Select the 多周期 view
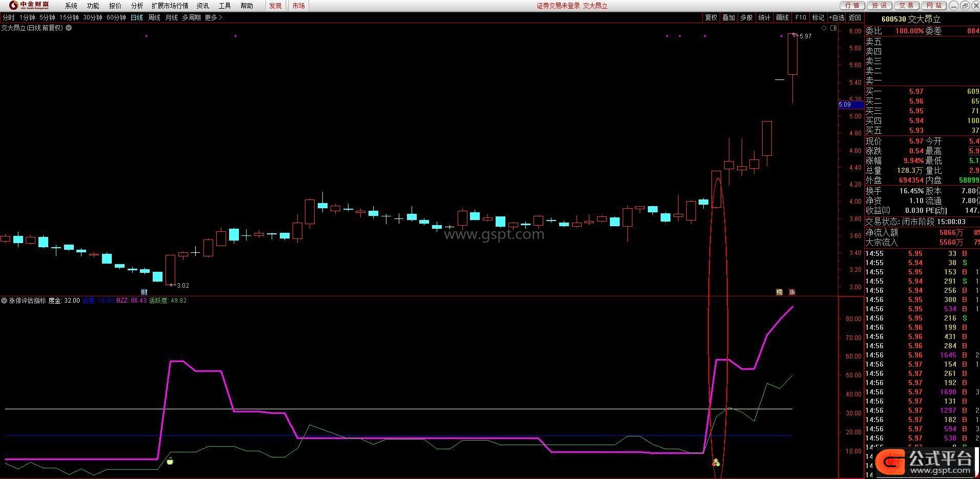The image size is (980, 479). (191, 17)
